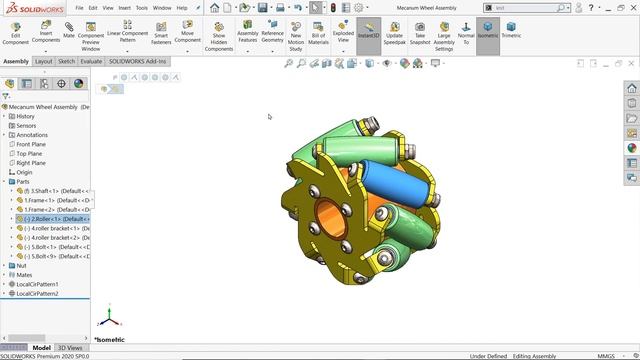Select 2.Roller<1> in the tree
Viewport: 640px width, 360px height.
tap(53, 219)
